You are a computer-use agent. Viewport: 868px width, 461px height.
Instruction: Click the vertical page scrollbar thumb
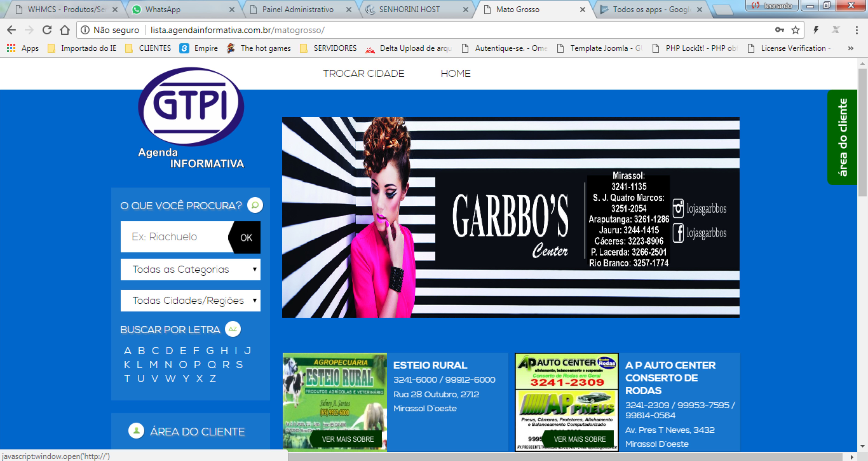click(x=862, y=132)
